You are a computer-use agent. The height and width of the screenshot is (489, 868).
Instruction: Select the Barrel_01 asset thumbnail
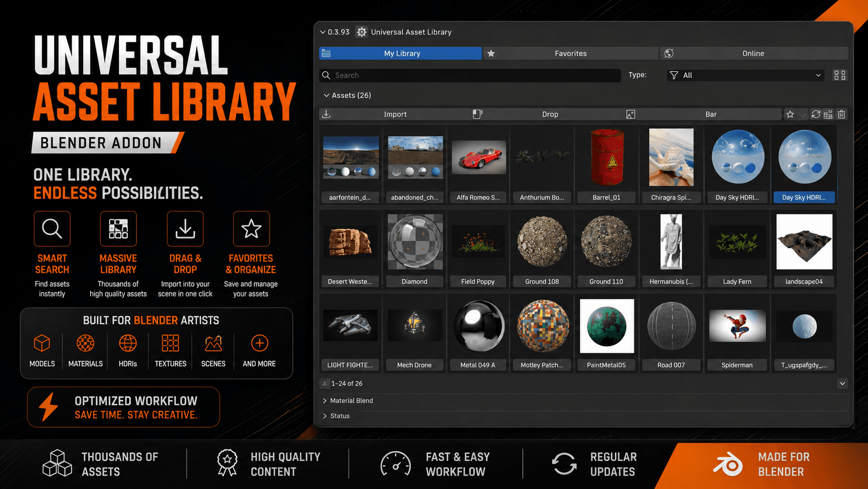coord(606,157)
